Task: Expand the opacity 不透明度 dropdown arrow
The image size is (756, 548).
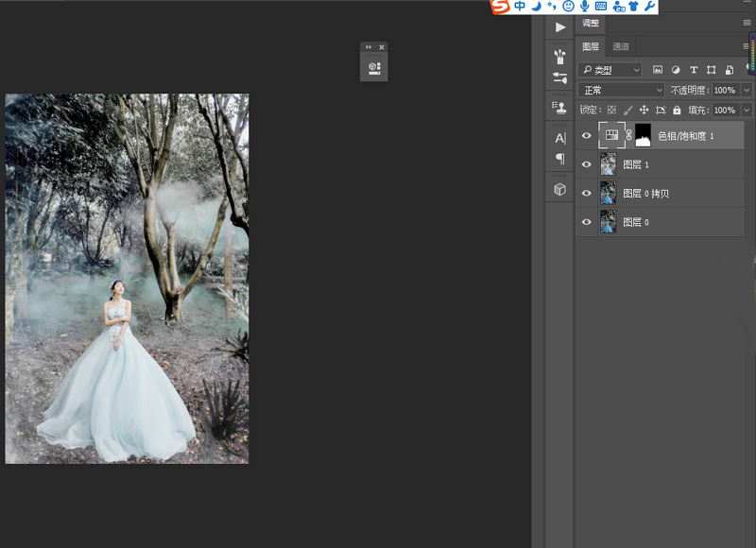Action: (x=745, y=91)
